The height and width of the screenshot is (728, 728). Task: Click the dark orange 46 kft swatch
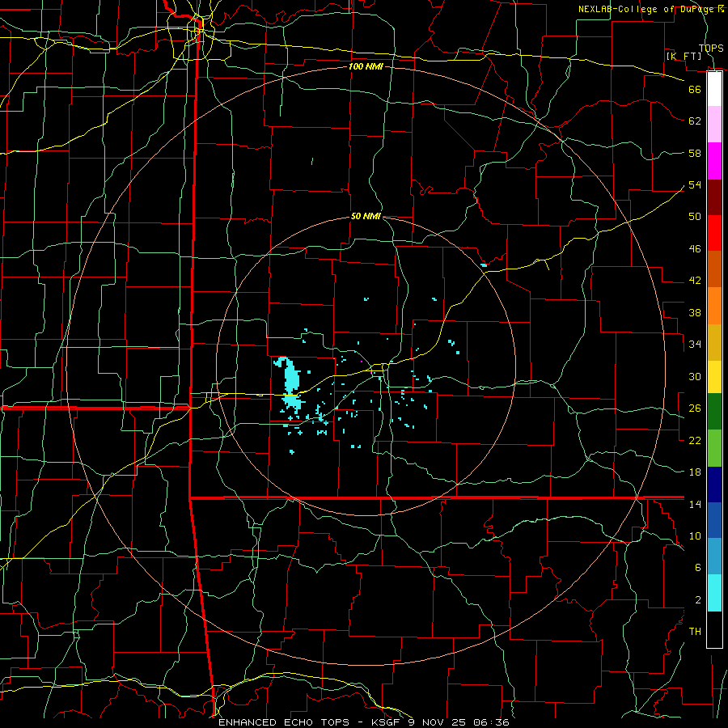click(x=714, y=269)
